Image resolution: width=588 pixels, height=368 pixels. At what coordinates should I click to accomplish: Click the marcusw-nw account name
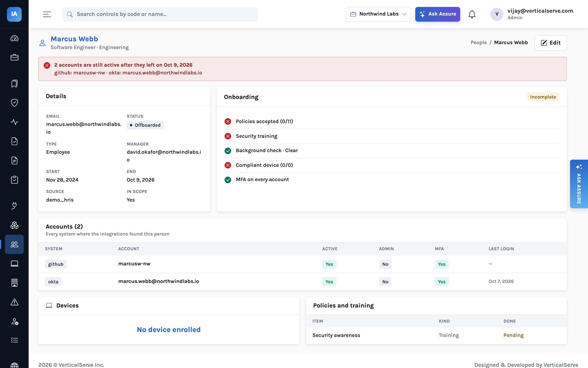134,264
